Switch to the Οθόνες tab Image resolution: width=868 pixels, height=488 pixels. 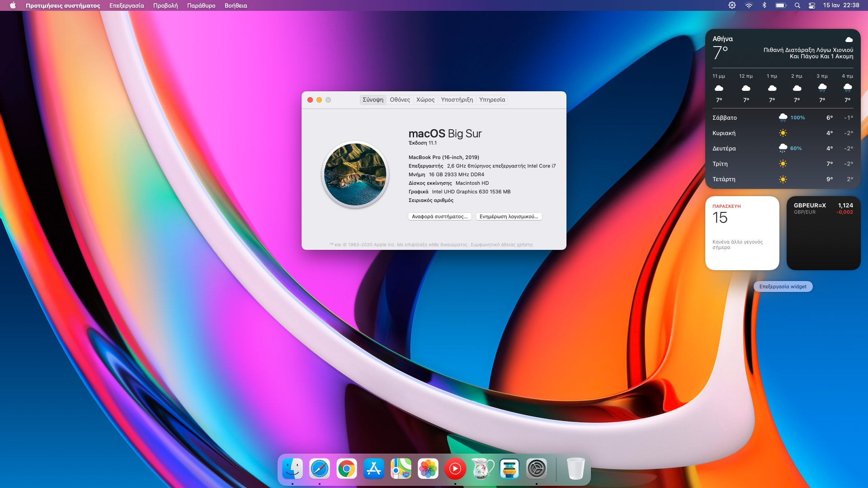(x=400, y=99)
